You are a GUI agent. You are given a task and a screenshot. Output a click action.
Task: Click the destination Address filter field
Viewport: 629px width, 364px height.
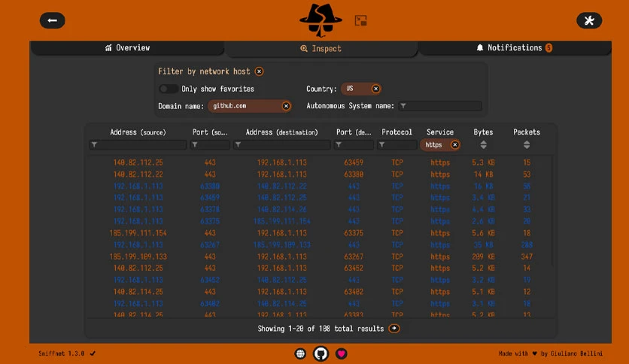pyautogui.click(x=281, y=144)
